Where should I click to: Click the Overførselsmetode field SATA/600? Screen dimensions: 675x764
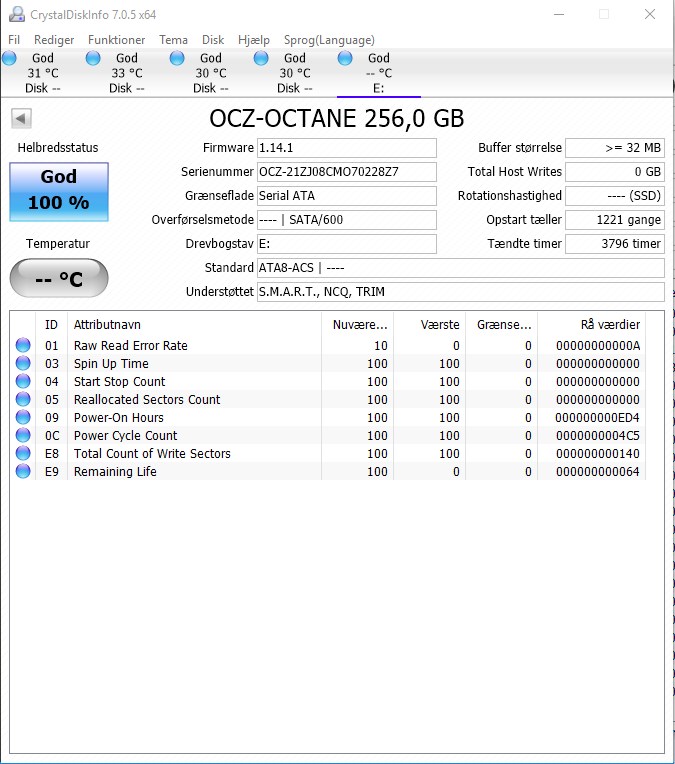coord(347,220)
